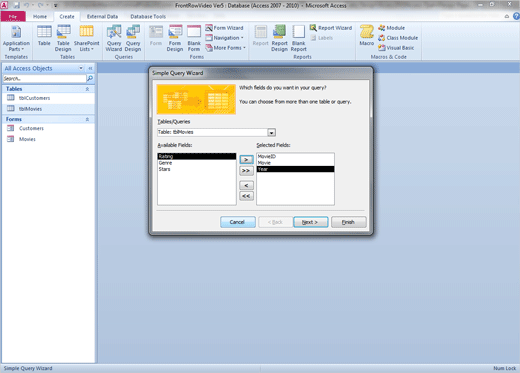This screenshot has height=373, width=520.
Task: Select MovieID in Selected Fields
Action: (x=295, y=156)
